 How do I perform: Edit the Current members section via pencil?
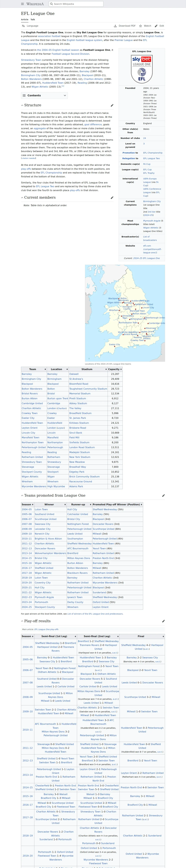click(112, 198)
